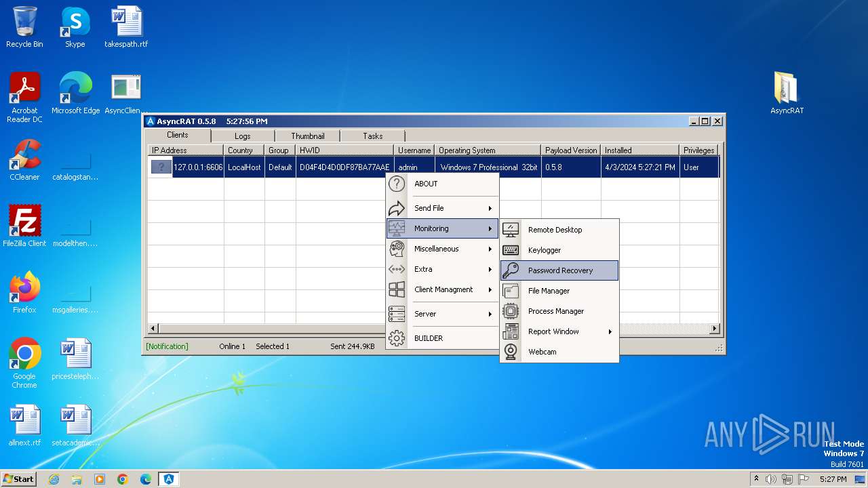The width and height of the screenshot is (868, 488).
Task: Select the AsyncClient desktop icon
Action: click(126, 93)
